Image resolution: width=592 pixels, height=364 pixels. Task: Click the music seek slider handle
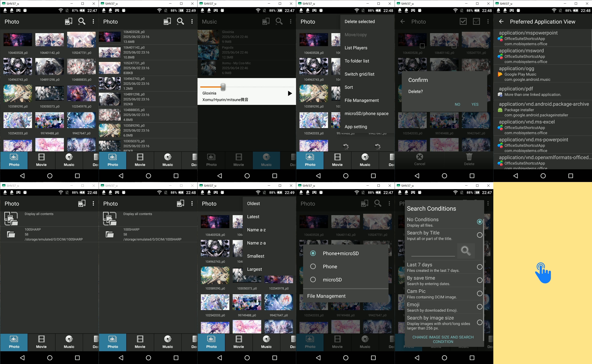pyautogui.click(x=223, y=87)
